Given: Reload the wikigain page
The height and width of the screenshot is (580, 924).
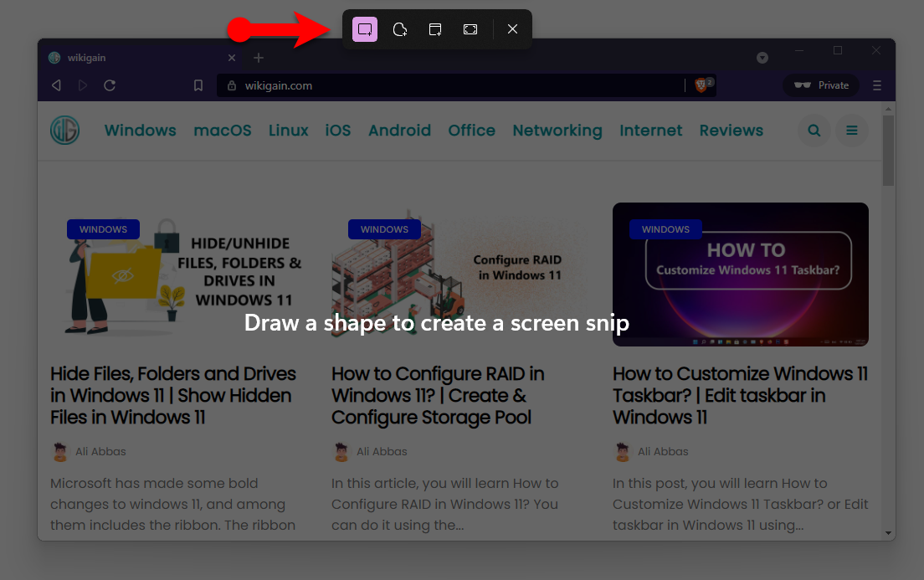Looking at the screenshot, I should click(x=110, y=85).
